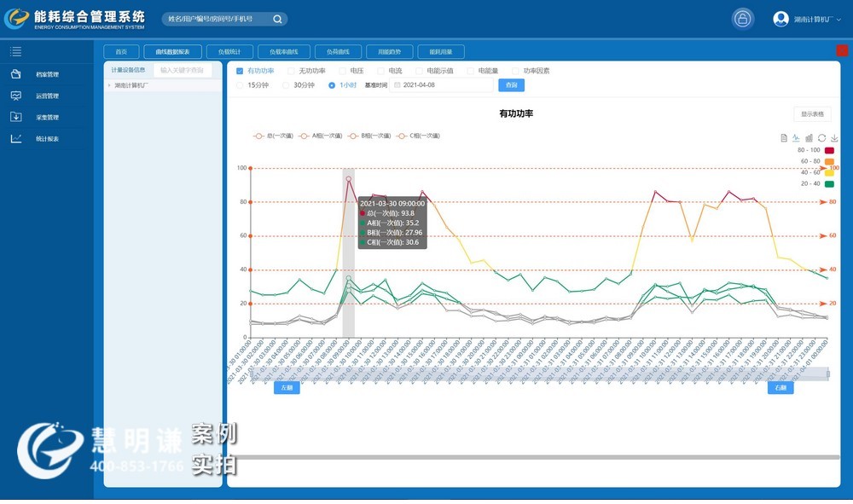Viewport: 853px width, 504px height.
Task: Switch chart to line view icon
Action: (x=797, y=138)
